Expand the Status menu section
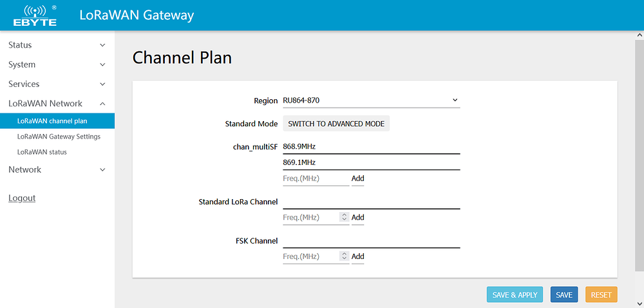644x308 pixels. pyautogui.click(x=57, y=45)
